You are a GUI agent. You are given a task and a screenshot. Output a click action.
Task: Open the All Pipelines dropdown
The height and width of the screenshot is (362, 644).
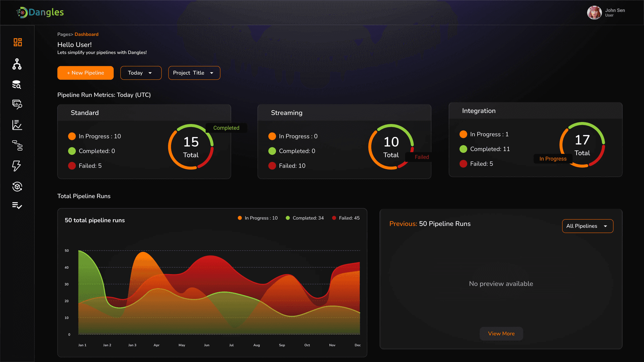pyautogui.click(x=587, y=226)
